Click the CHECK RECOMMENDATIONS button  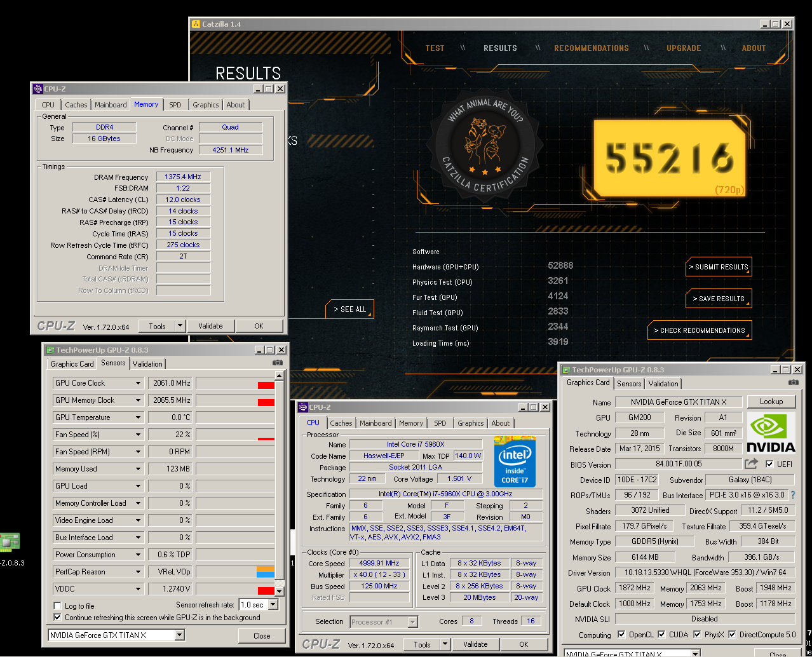pos(700,330)
